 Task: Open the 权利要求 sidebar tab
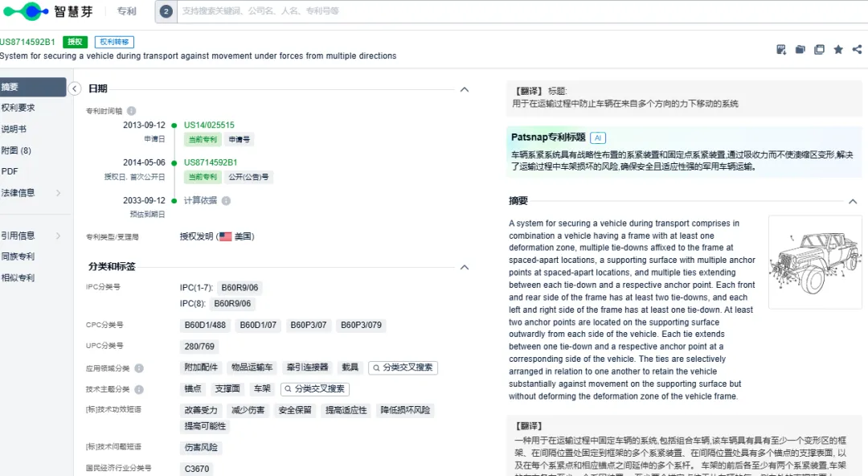pyautogui.click(x=18, y=108)
